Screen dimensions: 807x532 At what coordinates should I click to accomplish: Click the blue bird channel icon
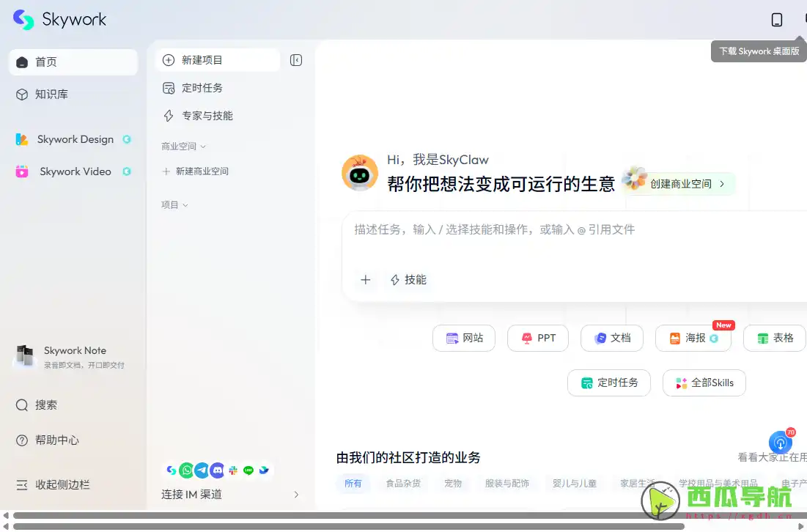pos(264,470)
